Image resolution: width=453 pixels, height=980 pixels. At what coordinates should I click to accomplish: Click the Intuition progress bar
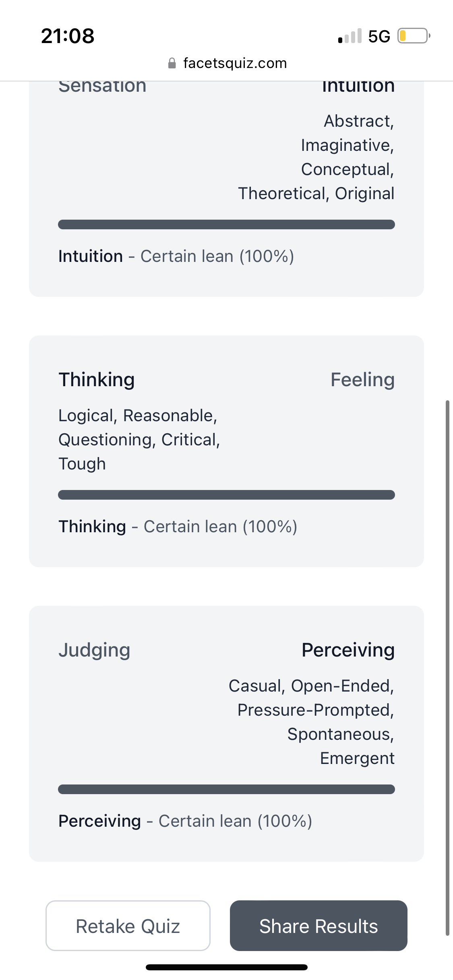pos(226,224)
